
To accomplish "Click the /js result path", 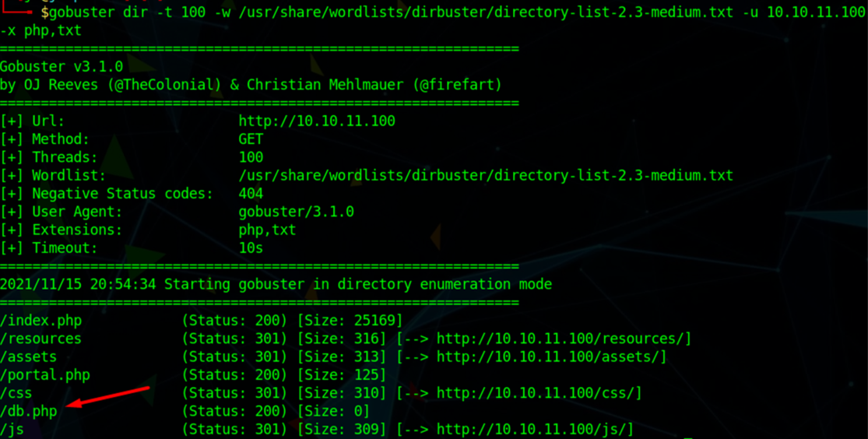I will pyautogui.click(x=12, y=430).
